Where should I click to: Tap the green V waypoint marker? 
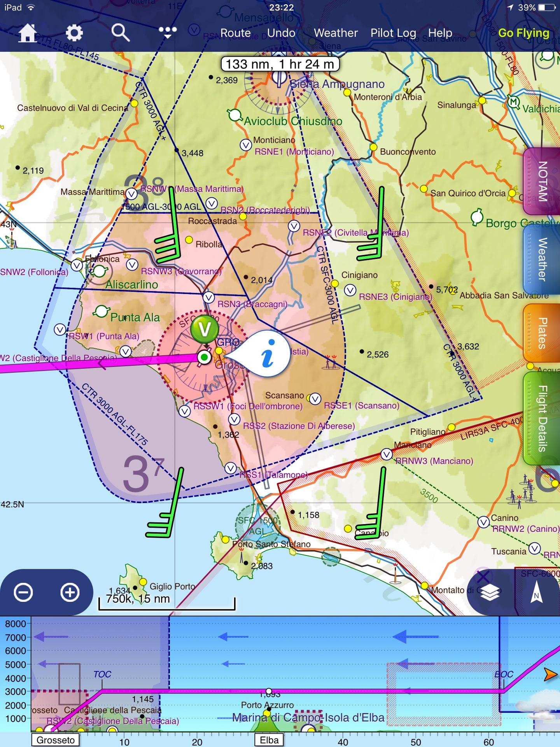pos(205,330)
